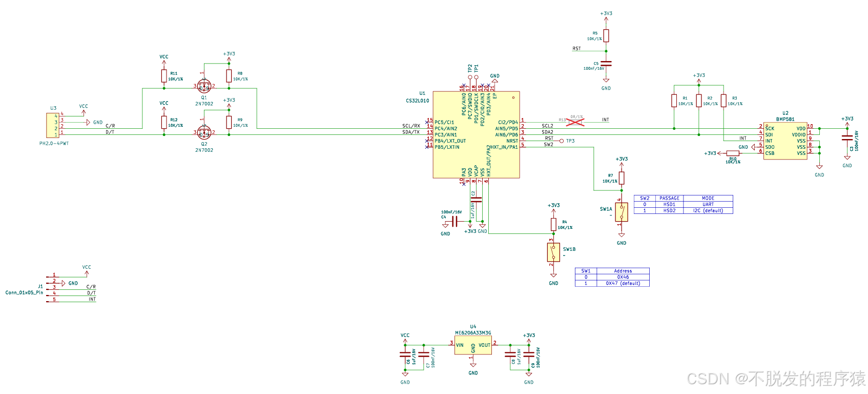
Task: Click the U3 PH2.0-4PWT connector symbol
Action: (53, 125)
